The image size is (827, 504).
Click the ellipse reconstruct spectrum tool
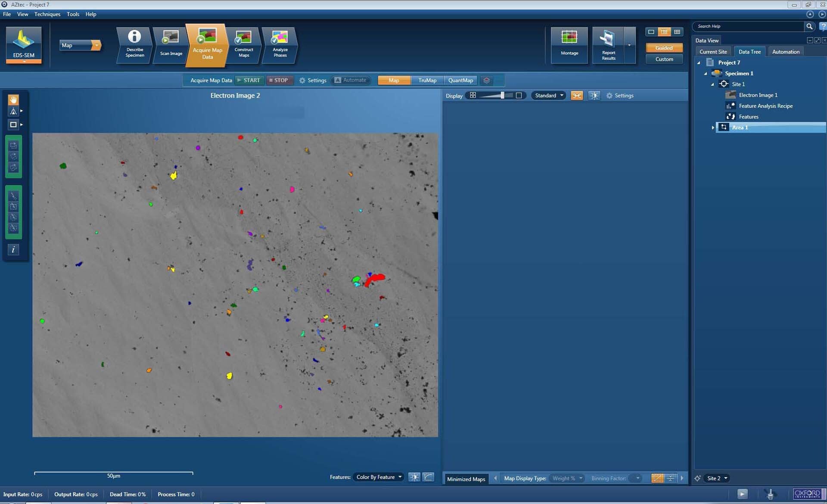pyautogui.click(x=13, y=217)
